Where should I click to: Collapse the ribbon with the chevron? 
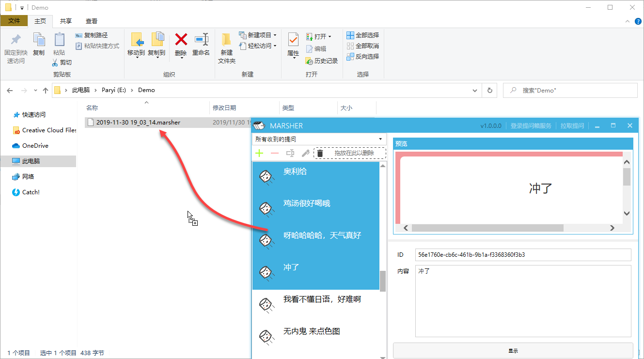click(627, 21)
